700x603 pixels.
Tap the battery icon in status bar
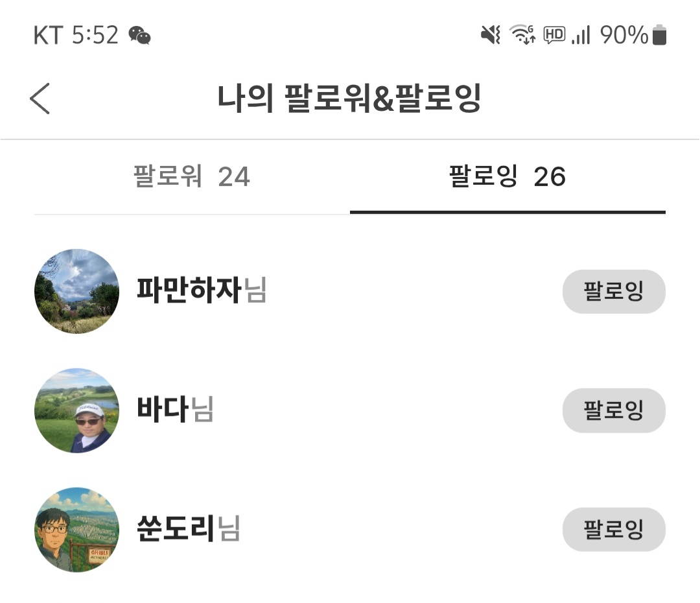pos(659,35)
